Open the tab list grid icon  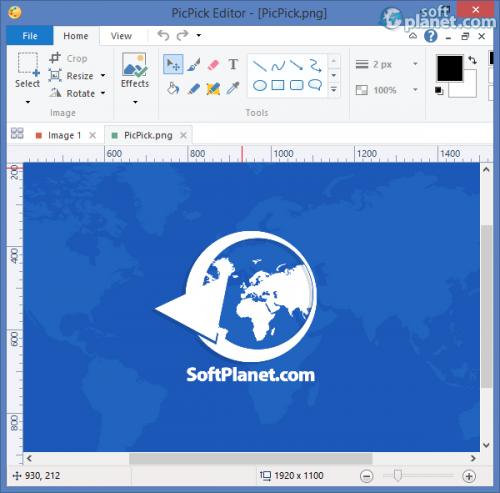coord(17,133)
